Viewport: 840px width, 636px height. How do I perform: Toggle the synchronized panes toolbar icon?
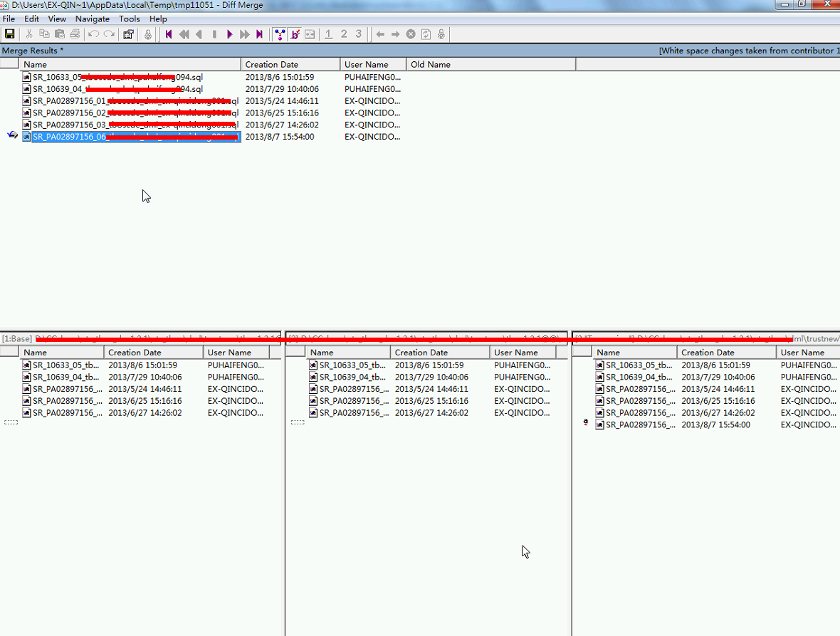(310, 34)
